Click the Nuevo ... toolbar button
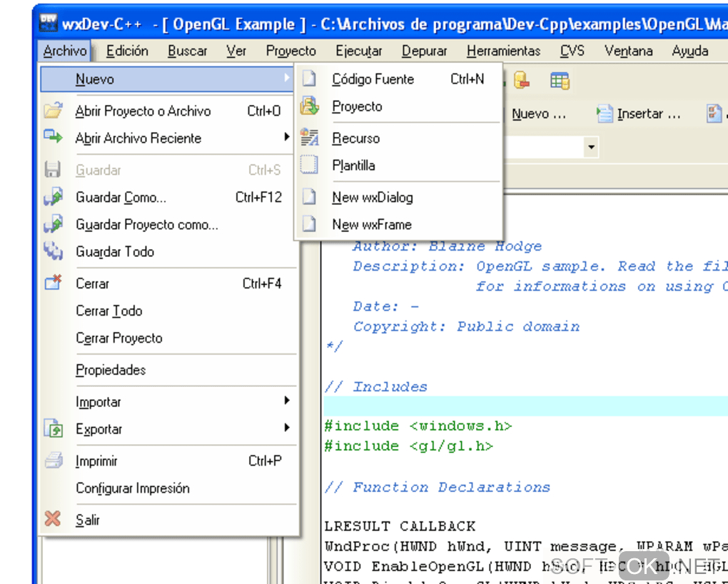 coord(539,114)
